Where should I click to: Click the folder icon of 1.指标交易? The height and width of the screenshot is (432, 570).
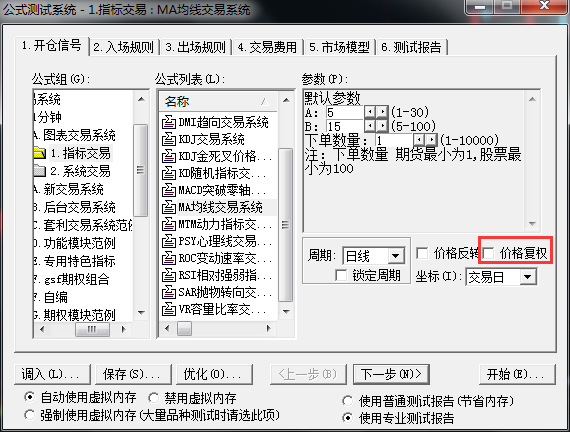coord(40,153)
